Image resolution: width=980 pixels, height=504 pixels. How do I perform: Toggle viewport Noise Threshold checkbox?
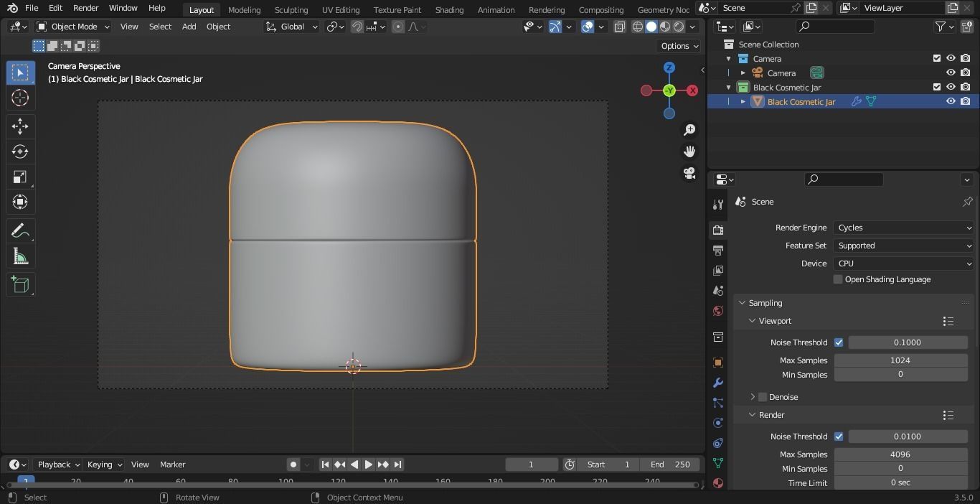click(x=839, y=342)
